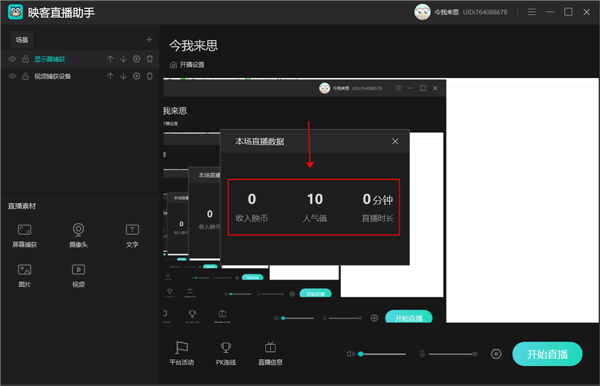Add 图片 image material

pyautogui.click(x=24, y=275)
